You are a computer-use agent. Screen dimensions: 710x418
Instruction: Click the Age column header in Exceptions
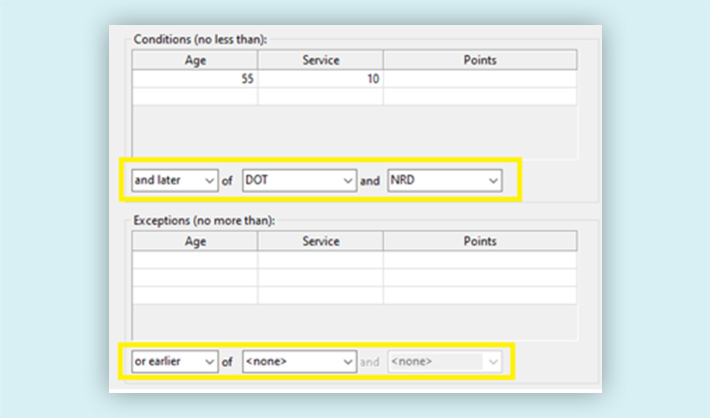pyautogui.click(x=195, y=241)
